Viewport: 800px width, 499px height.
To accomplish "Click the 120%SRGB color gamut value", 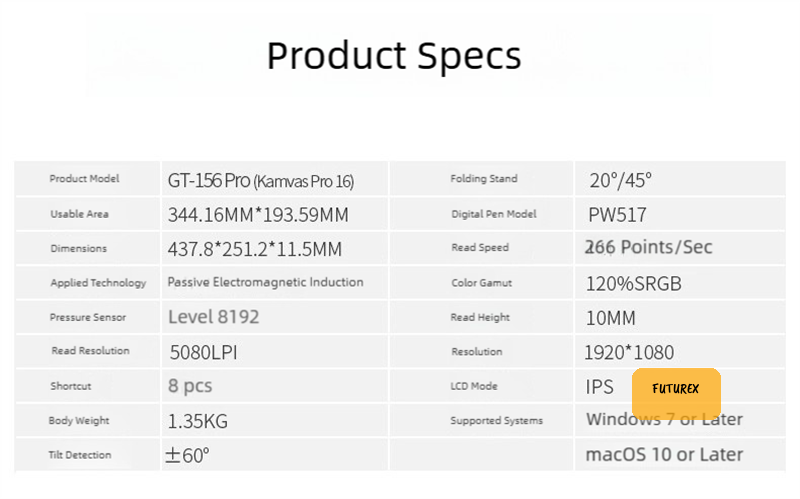I will pyautogui.click(x=634, y=284).
